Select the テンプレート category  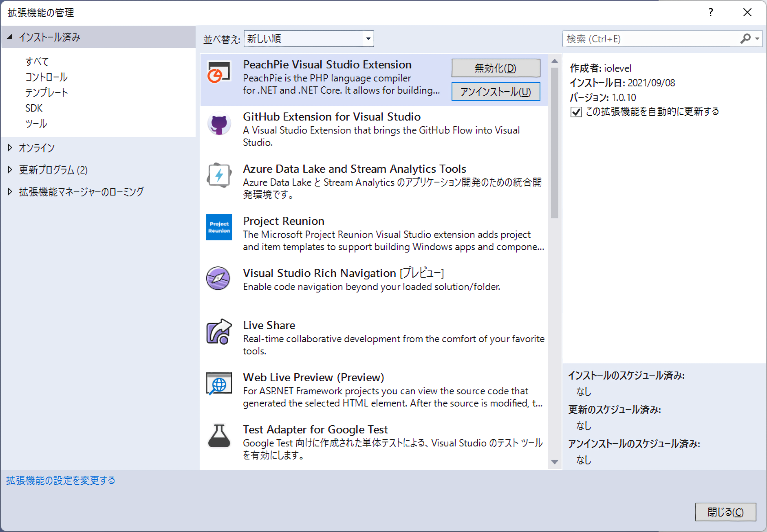[x=46, y=92]
